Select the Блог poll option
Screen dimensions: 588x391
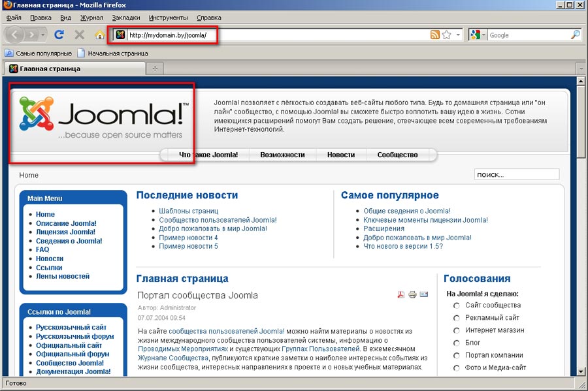(457, 343)
